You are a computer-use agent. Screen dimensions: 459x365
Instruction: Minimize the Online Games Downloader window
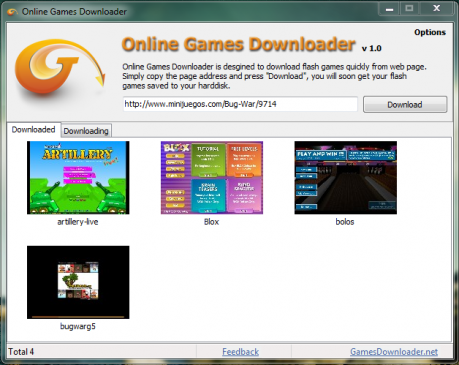tap(389, 9)
